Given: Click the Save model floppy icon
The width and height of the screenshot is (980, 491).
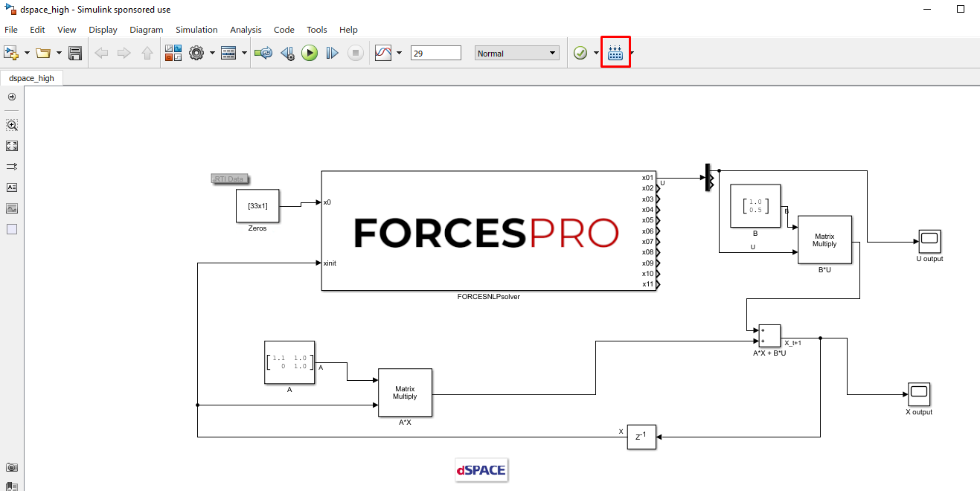Looking at the screenshot, I should [75, 53].
